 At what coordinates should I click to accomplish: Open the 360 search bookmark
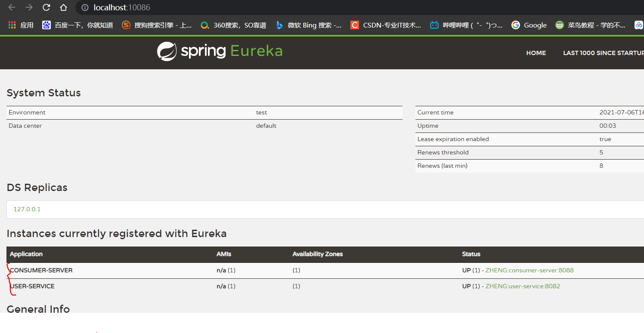click(234, 25)
